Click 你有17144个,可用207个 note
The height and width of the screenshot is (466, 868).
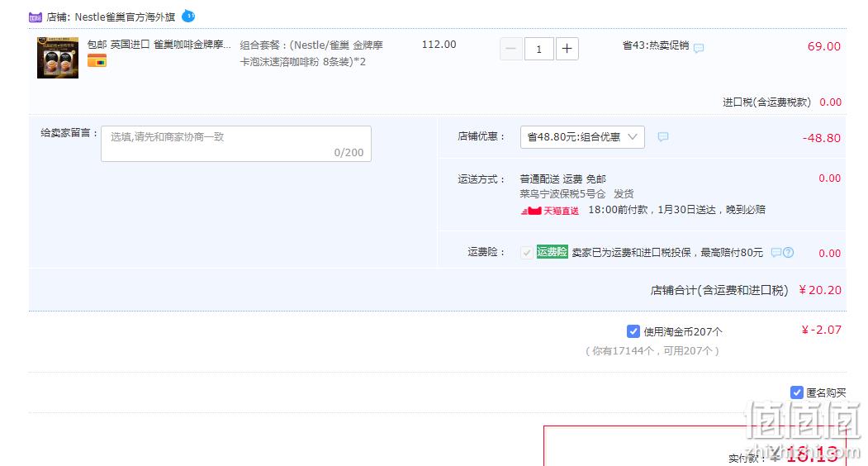(652, 351)
